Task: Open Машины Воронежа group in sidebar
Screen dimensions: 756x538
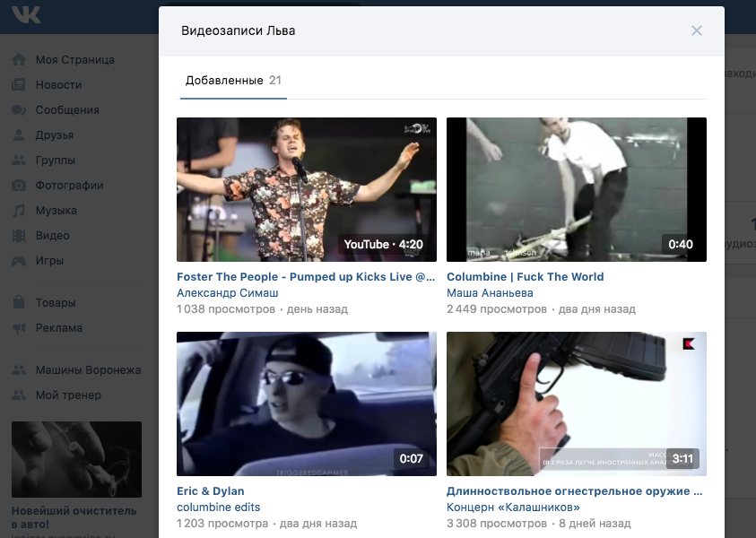Action: 88,370
